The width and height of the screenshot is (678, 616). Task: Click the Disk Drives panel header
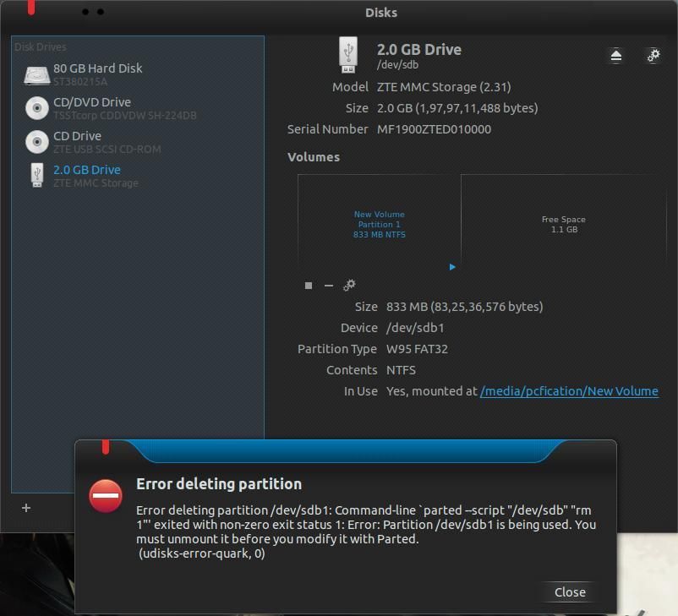point(40,46)
